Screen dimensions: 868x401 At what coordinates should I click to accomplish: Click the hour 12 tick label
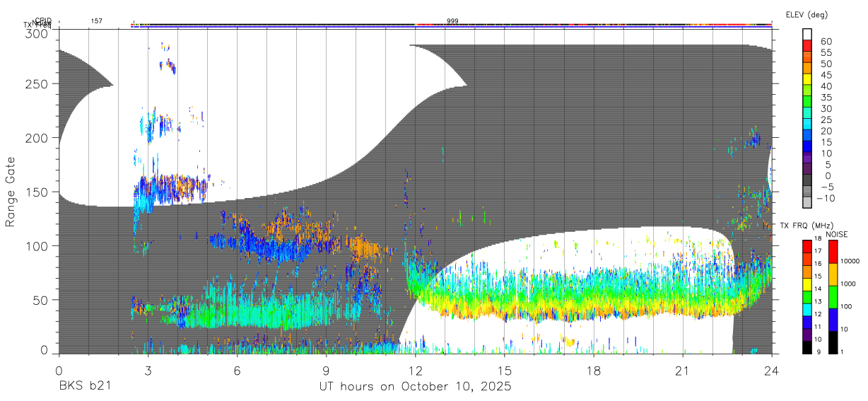[x=416, y=371]
